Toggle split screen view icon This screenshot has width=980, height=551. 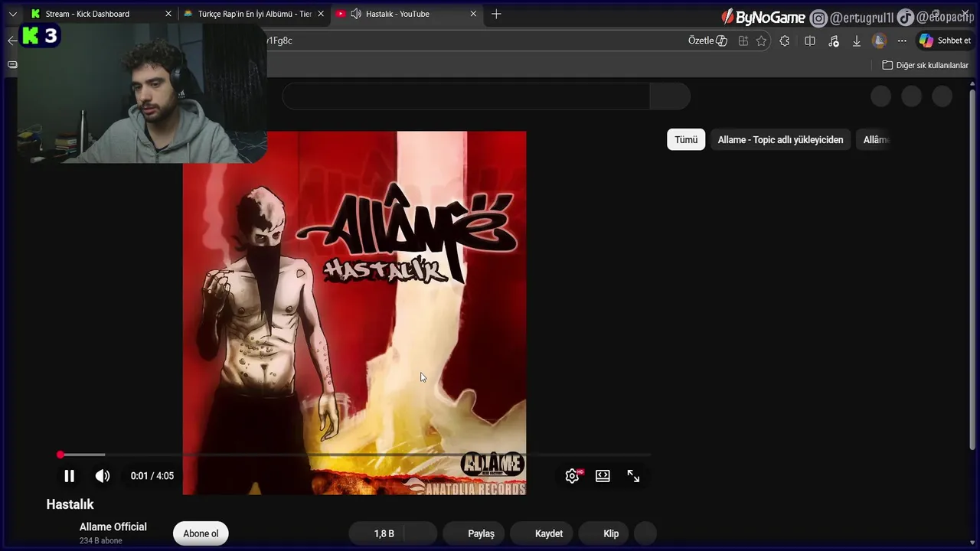(809, 41)
